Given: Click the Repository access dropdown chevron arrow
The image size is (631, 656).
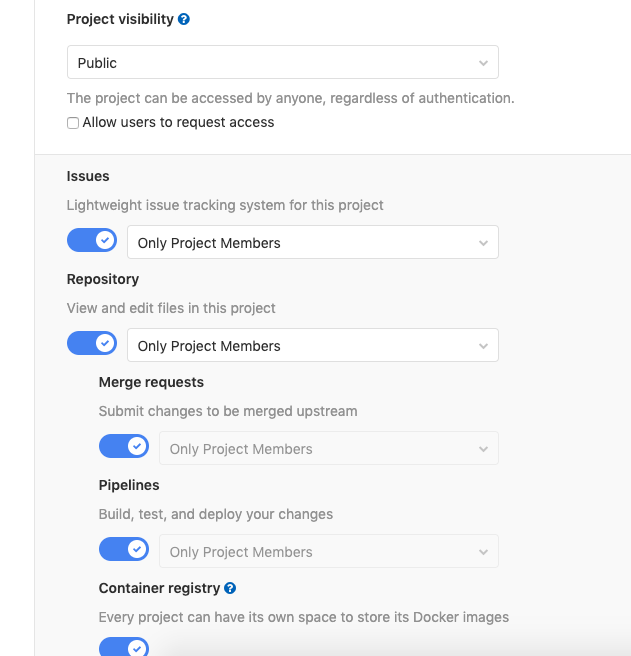Looking at the screenshot, I should (x=483, y=346).
